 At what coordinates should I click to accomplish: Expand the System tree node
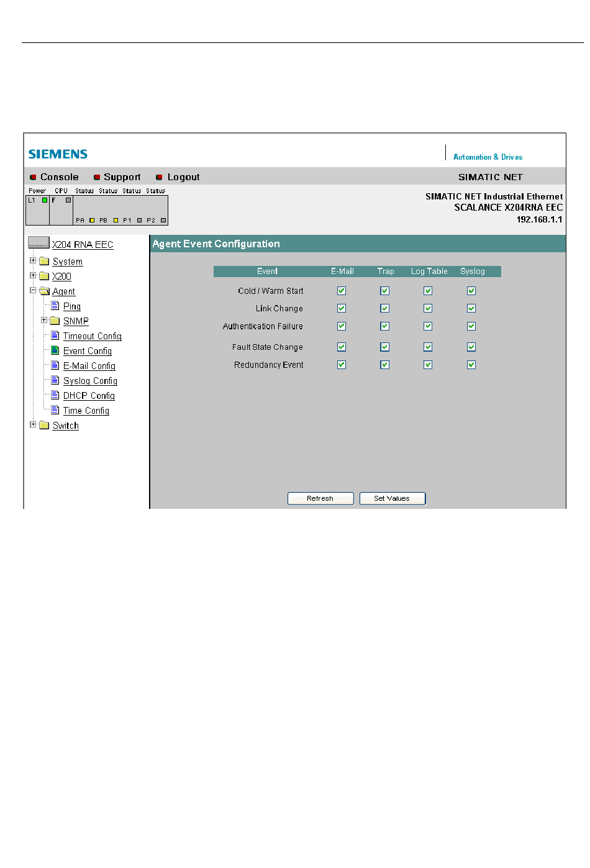[x=33, y=260]
